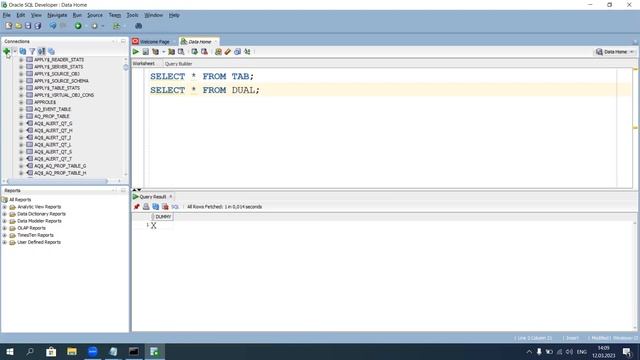Open the Source menu
The width and height of the screenshot is (640, 360).
click(95, 15)
